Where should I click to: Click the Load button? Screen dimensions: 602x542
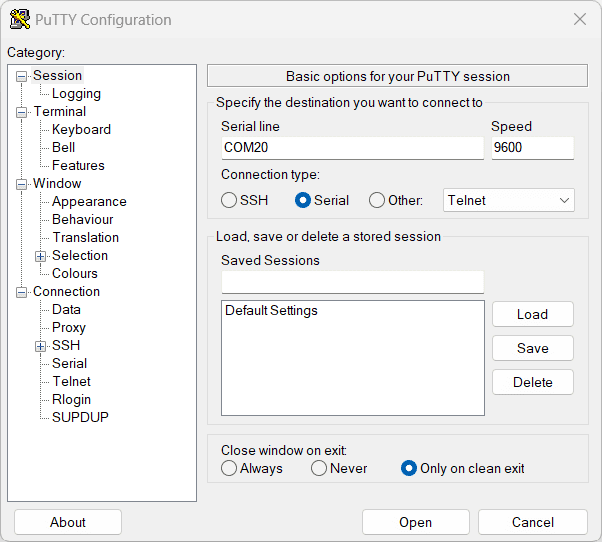point(532,314)
